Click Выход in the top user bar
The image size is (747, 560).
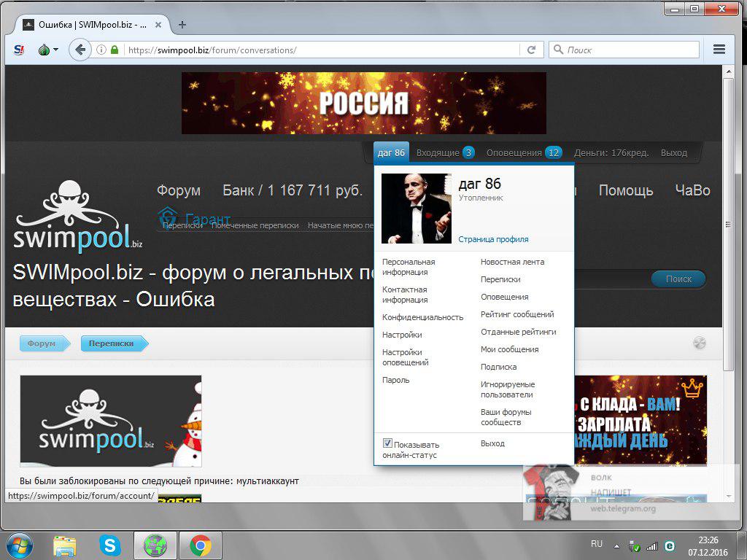click(673, 153)
